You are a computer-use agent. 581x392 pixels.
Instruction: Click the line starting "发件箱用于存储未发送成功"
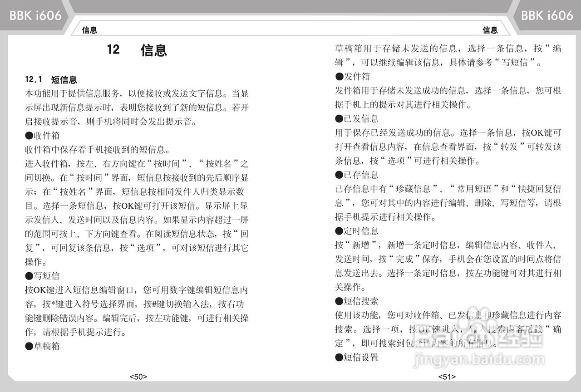point(448,90)
